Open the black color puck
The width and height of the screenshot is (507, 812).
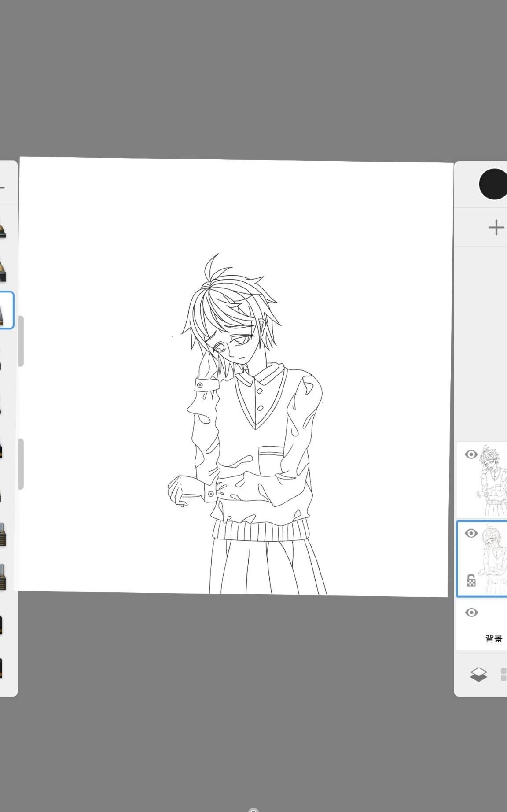coord(493,184)
